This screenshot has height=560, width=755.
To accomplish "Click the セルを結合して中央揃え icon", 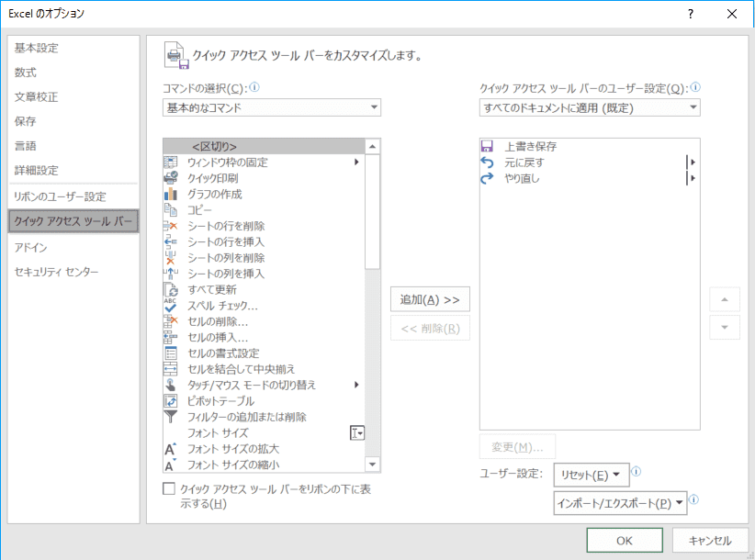I will coord(171,368).
